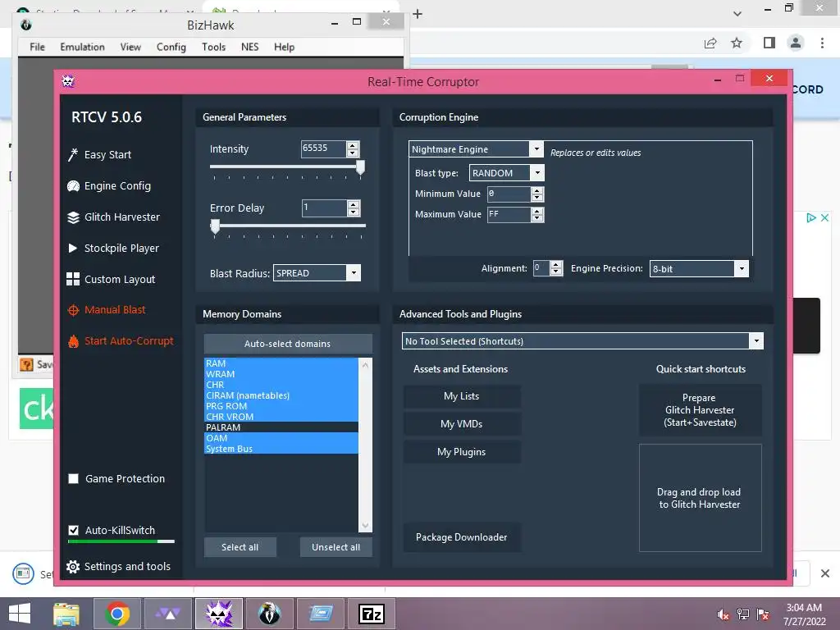Viewport: 840px width, 630px height.
Task: Expand No Tool Selected dropdown
Action: pos(756,340)
